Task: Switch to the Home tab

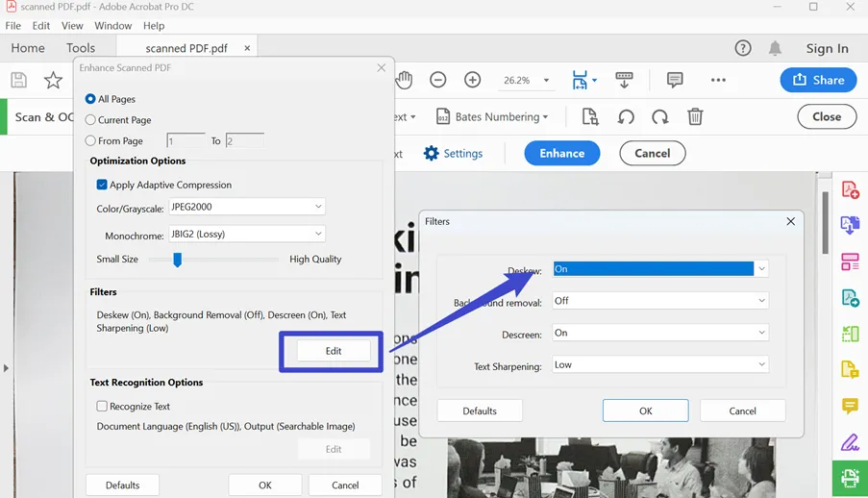Action: point(28,48)
